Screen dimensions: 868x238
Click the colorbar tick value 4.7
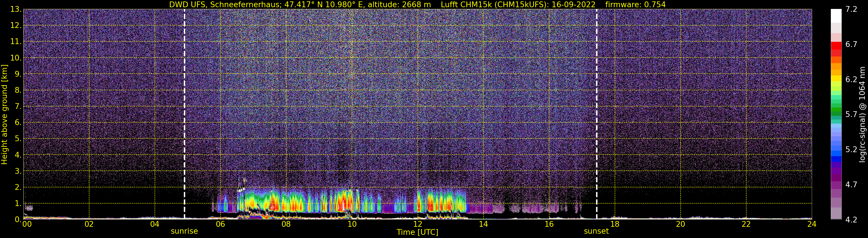point(852,185)
